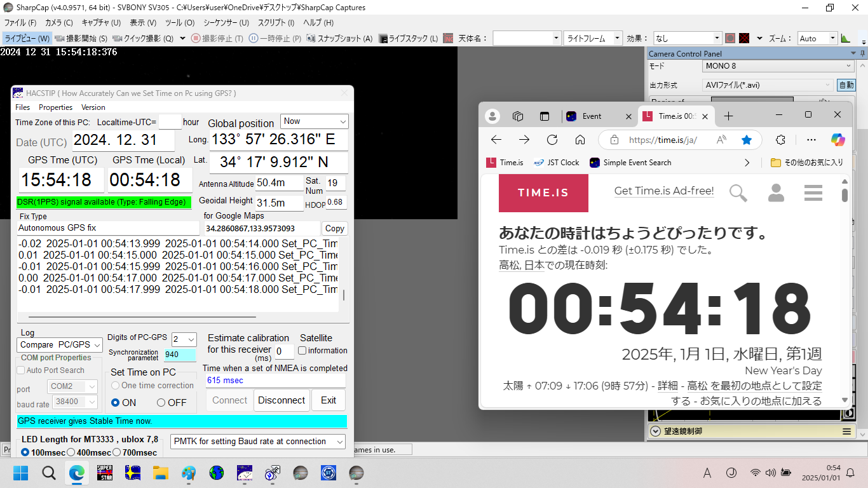The width and height of the screenshot is (868, 488).
Task: Start Live Stack from the SharpCap toolbar
Action: click(408, 38)
